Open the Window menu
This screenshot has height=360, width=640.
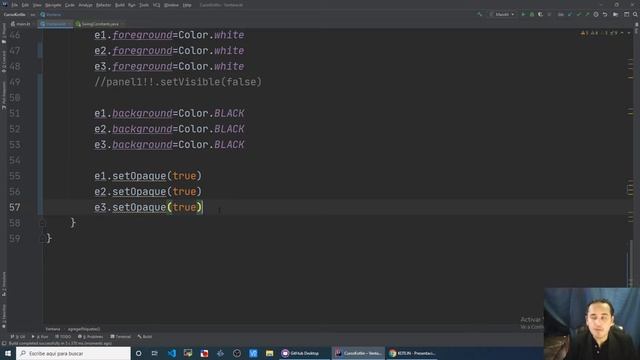click(x=171, y=5)
